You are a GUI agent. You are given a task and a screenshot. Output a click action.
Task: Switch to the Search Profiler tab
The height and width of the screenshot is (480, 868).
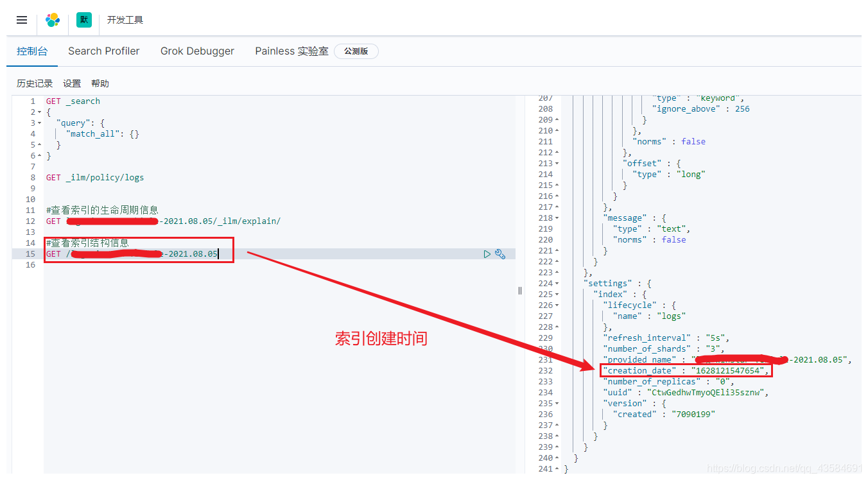104,51
